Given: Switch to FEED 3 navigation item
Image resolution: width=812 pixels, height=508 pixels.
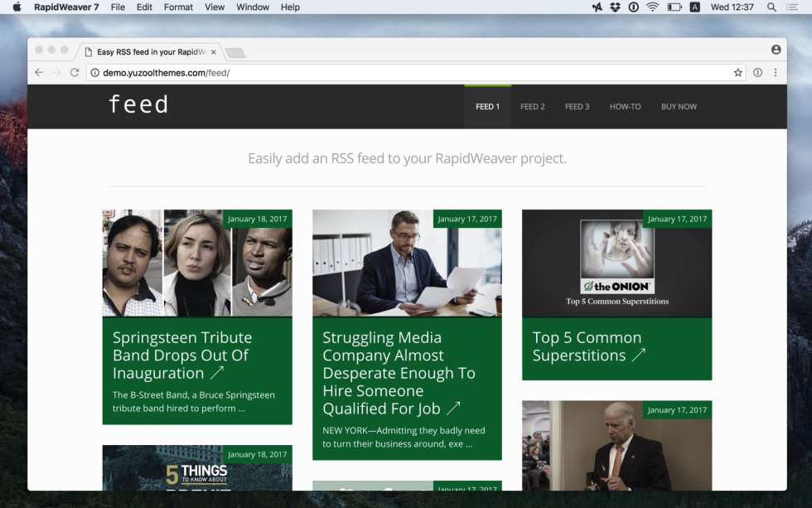Looking at the screenshot, I should (577, 107).
